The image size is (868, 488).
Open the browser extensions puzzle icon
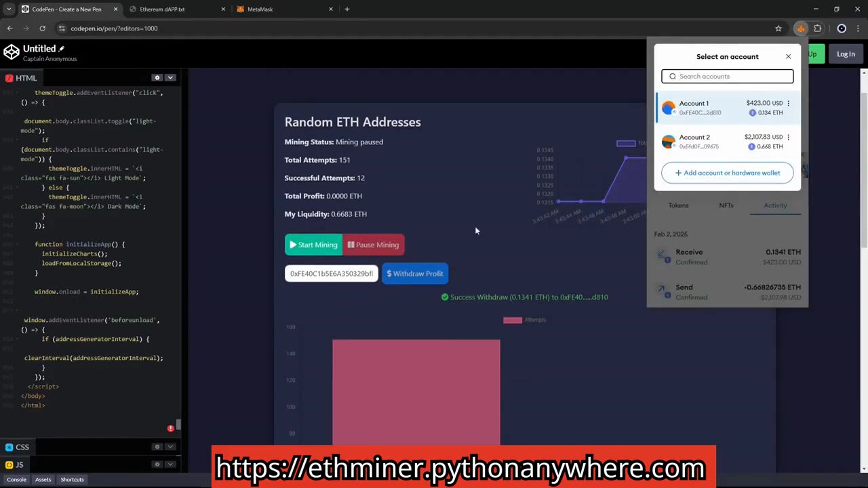[817, 28]
